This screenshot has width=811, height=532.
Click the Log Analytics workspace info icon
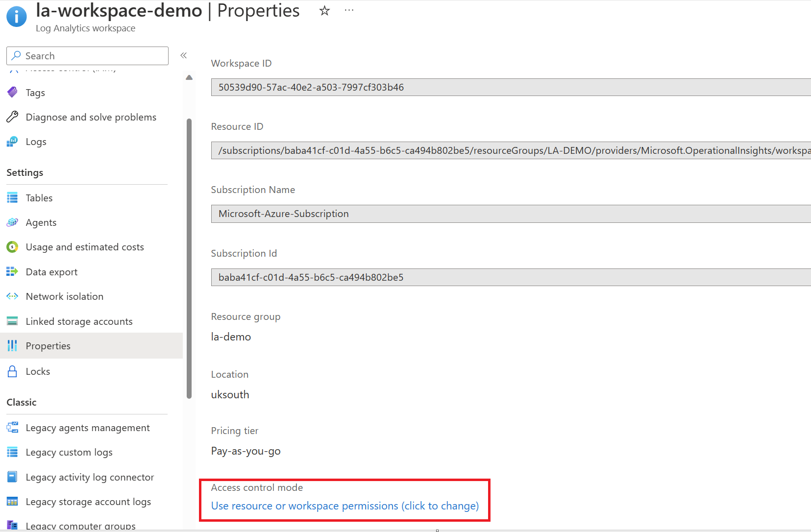point(16,16)
